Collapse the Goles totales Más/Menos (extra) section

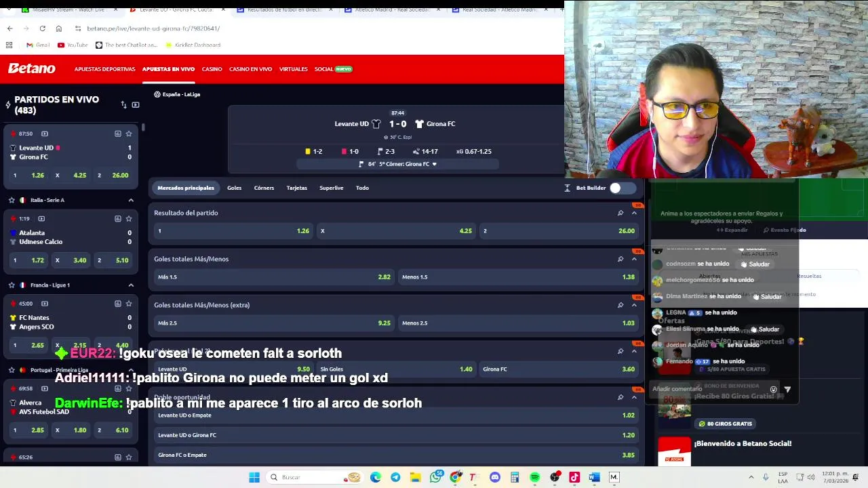tap(634, 305)
